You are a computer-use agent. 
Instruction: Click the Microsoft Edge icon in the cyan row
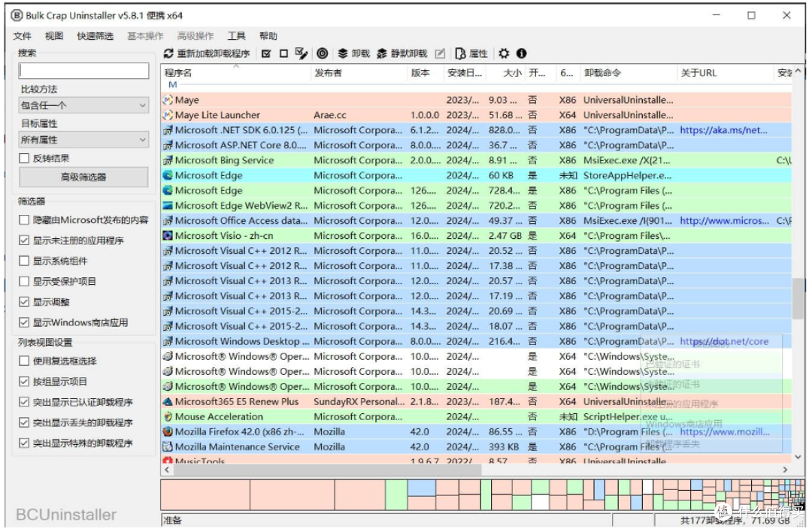pyautogui.click(x=168, y=176)
